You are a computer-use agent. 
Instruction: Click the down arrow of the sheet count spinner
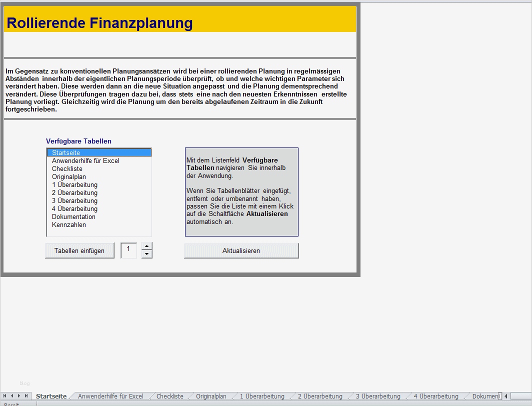(x=146, y=254)
